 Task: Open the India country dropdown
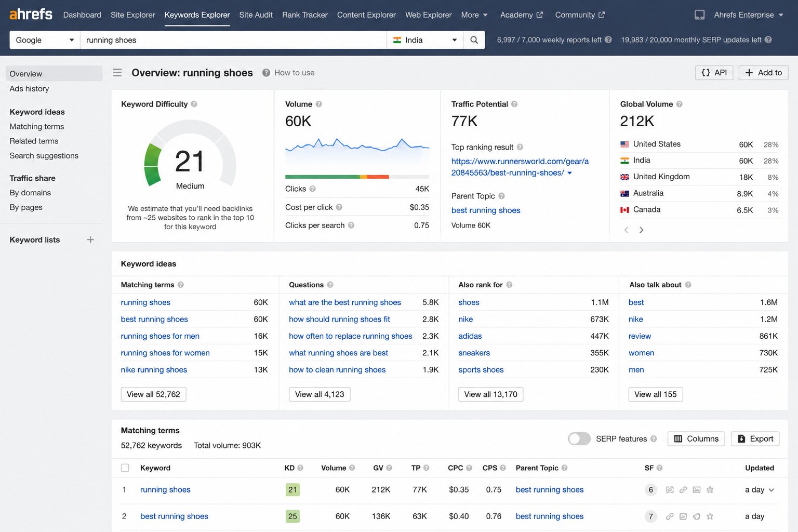[425, 40]
